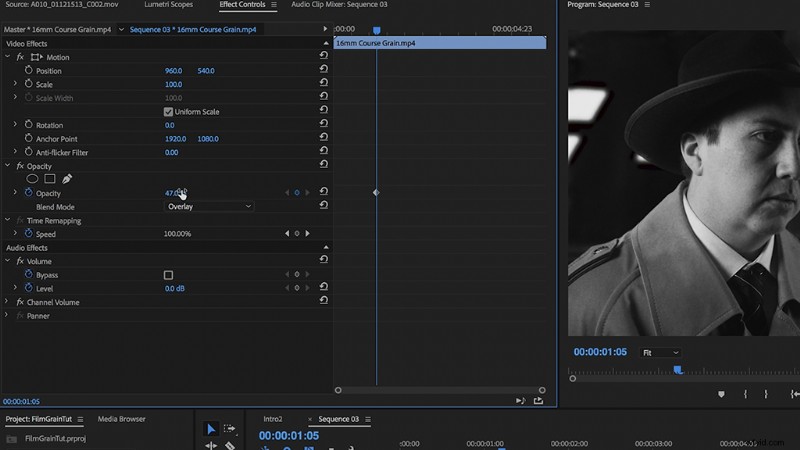Select the free draw bezier pen mask
800x450 pixels.
(x=67, y=179)
